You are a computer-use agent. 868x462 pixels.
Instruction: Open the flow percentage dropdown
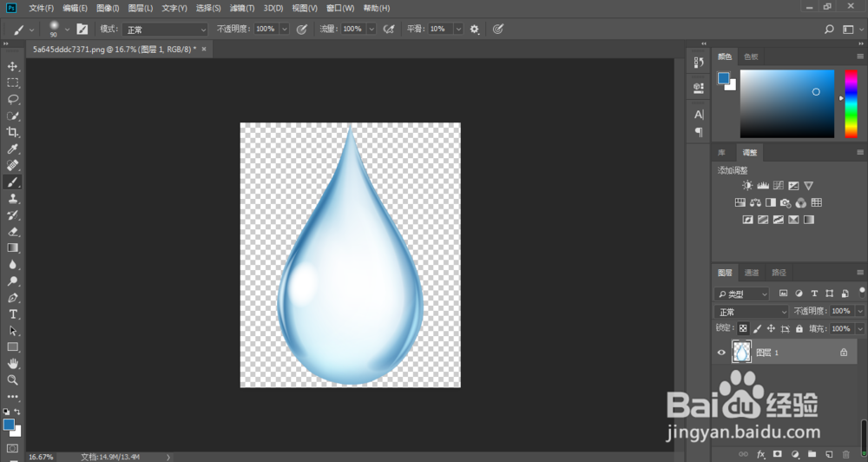tap(372, 29)
